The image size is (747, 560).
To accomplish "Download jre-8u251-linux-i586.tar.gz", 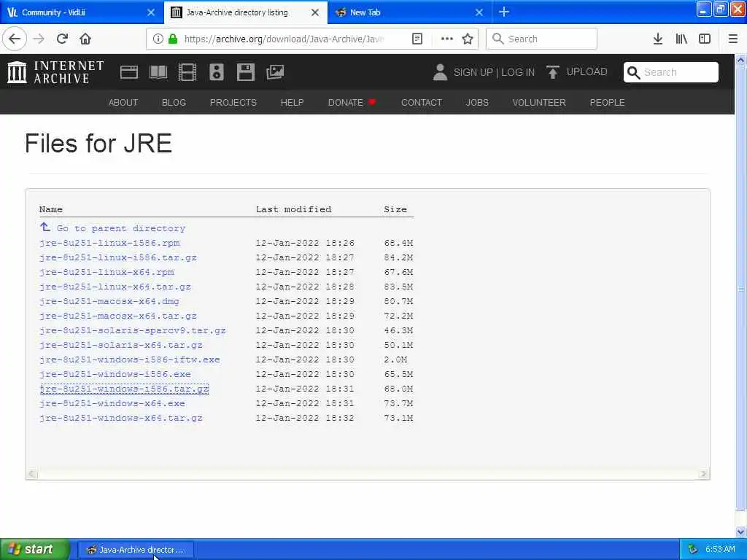I will tap(118, 257).
